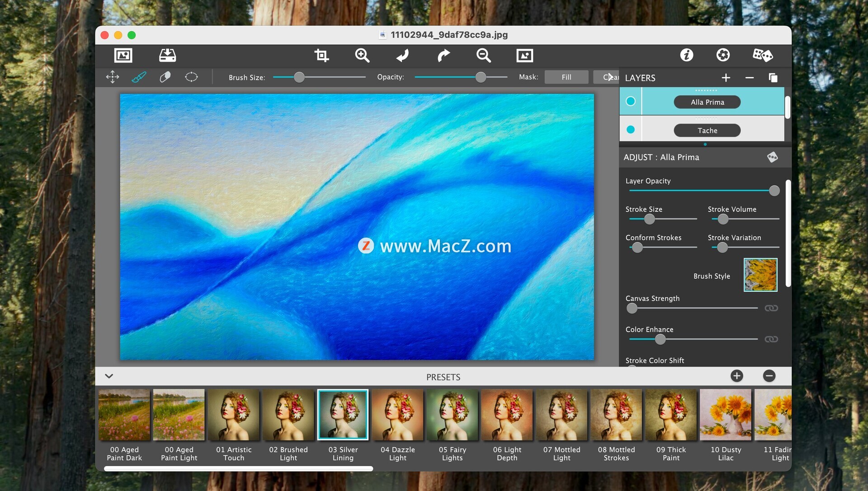Apply 01 Artistic Touch preset
The image size is (868, 491).
pos(234,415)
